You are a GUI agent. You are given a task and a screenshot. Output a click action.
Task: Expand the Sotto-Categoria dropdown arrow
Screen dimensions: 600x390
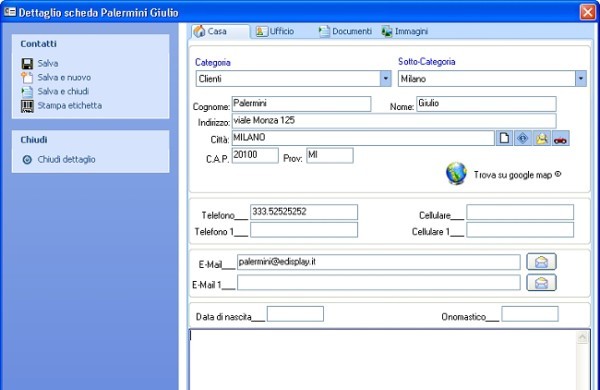(x=580, y=78)
